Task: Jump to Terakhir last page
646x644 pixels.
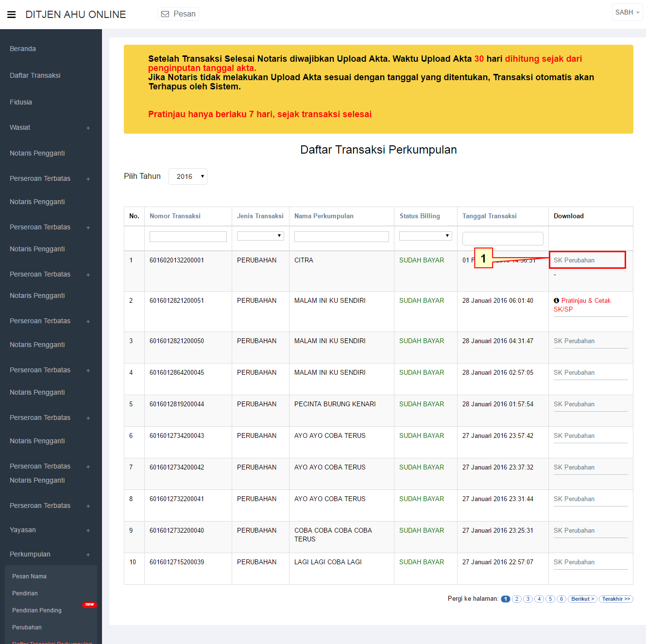Action: click(x=615, y=599)
